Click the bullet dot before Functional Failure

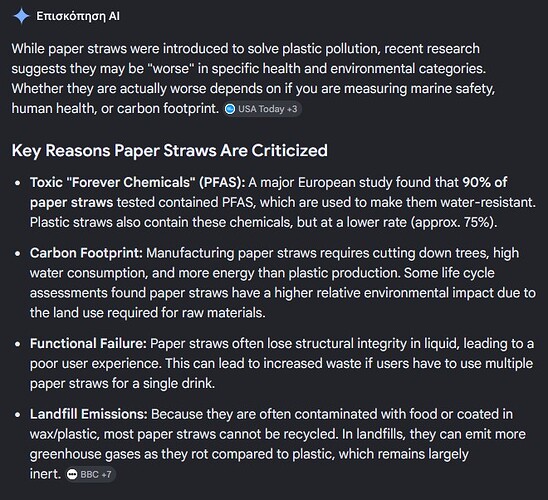[17, 344]
